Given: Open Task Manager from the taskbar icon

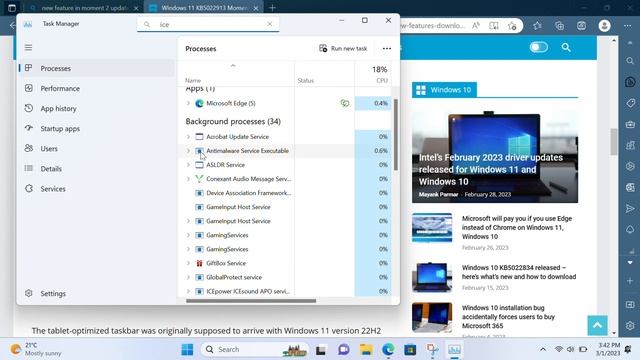Looking at the screenshot, I should (454, 349).
